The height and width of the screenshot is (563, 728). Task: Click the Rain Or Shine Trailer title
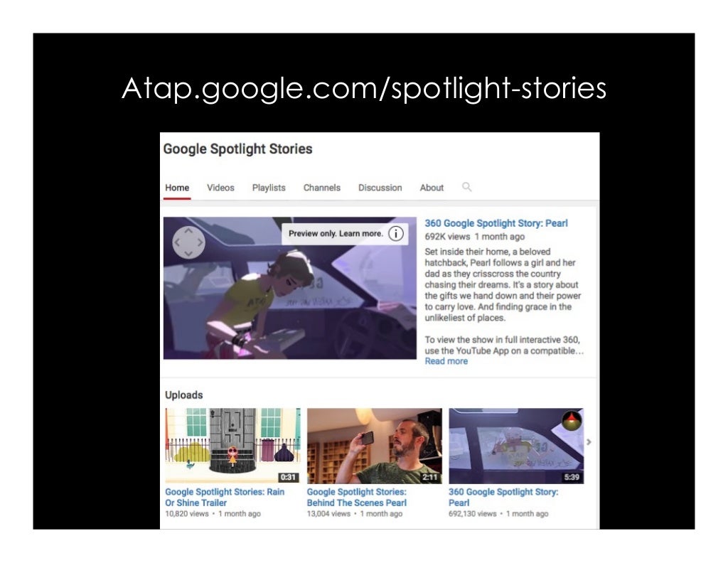tap(225, 497)
